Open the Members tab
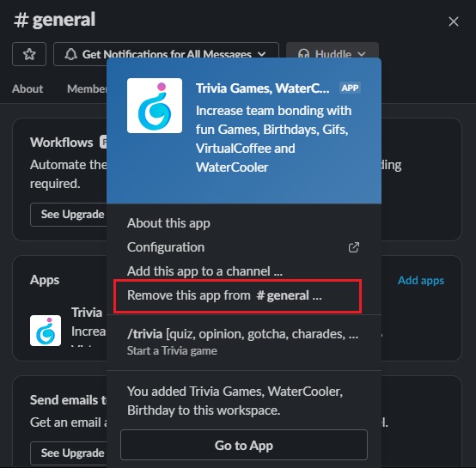476x468 pixels. click(87, 88)
